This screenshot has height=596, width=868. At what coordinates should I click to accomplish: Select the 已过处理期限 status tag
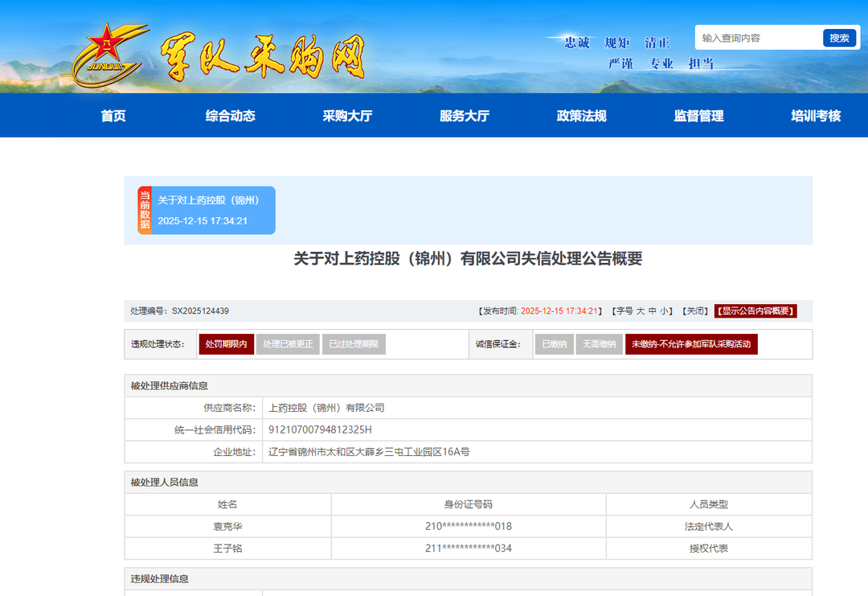pyautogui.click(x=354, y=344)
